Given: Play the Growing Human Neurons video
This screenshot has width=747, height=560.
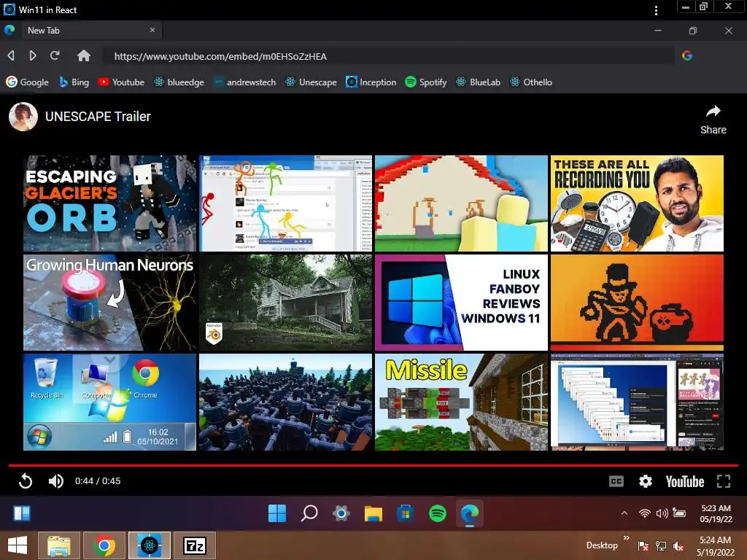Looking at the screenshot, I should tap(109, 303).
